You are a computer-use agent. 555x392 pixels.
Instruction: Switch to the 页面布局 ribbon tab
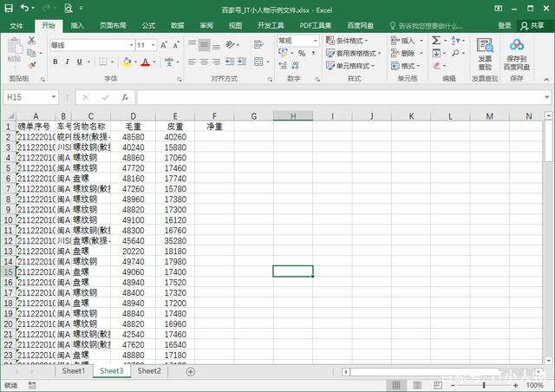[x=113, y=25]
